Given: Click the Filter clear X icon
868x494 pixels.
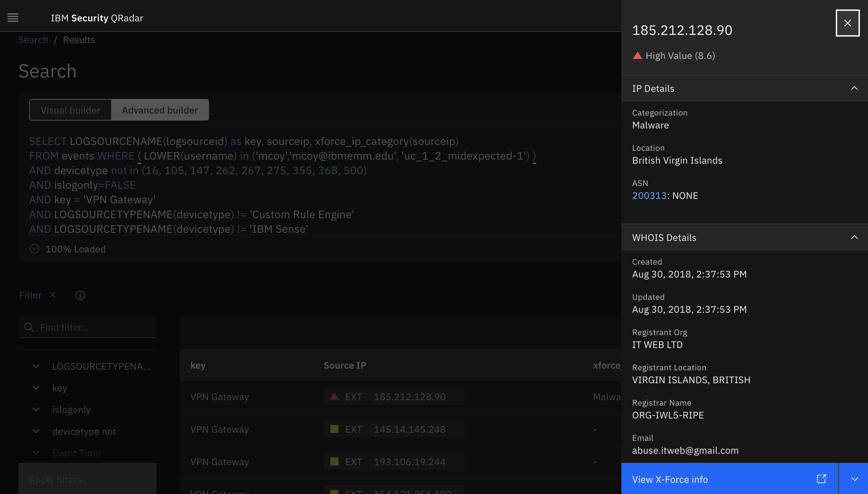Looking at the screenshot, I should point(53,295).
